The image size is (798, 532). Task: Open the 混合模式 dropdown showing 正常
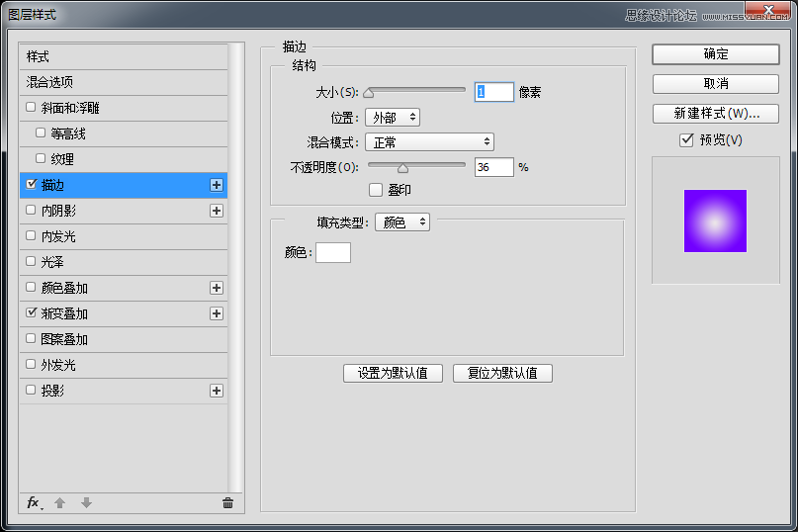point(429,142)
